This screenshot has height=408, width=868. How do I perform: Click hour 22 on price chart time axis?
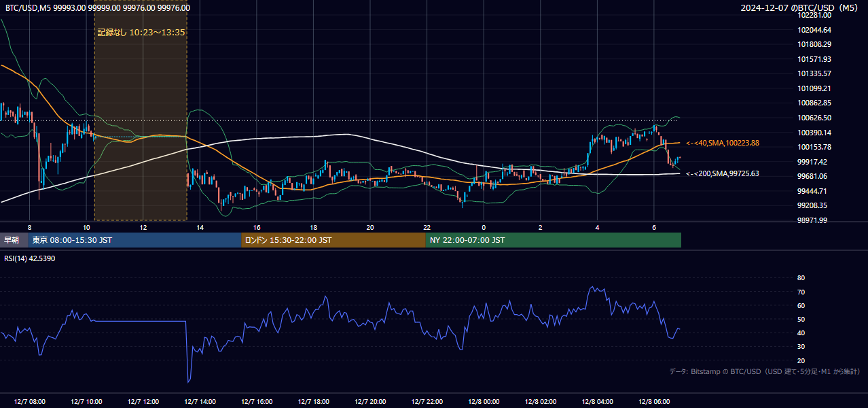(427, 227)
